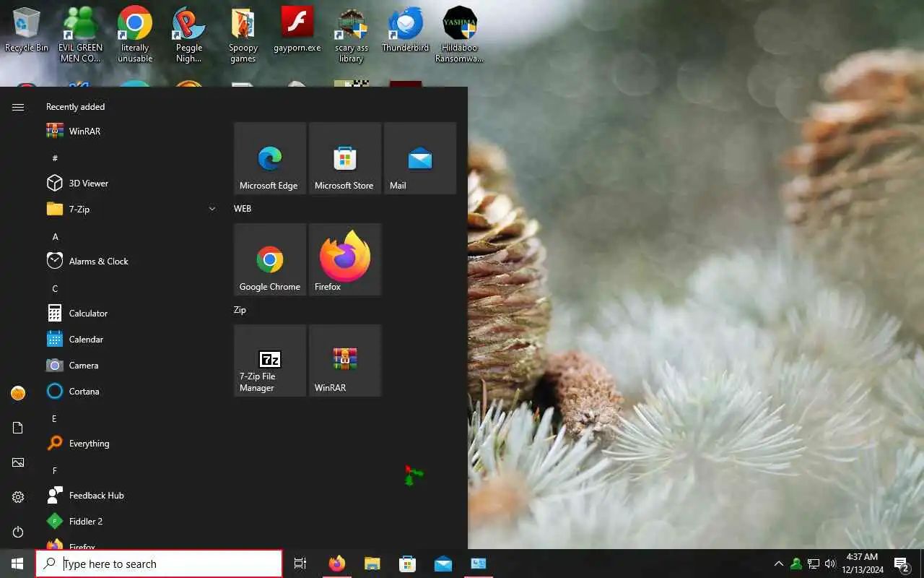Launch 3D Viewer from the app list
The height and width of the screenshot is (578, 924).
click(131, 184)
